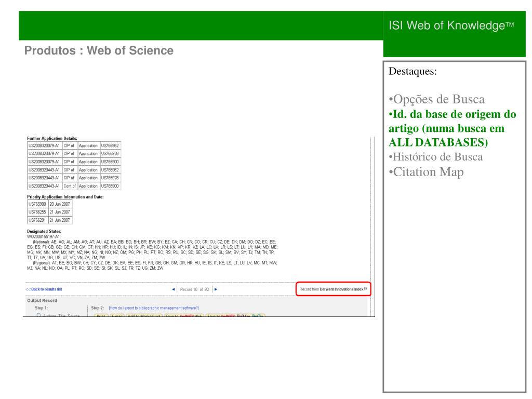Click the green 'Id. da base de origem' bullet
The image size is (532, 399).
(453, 128)
